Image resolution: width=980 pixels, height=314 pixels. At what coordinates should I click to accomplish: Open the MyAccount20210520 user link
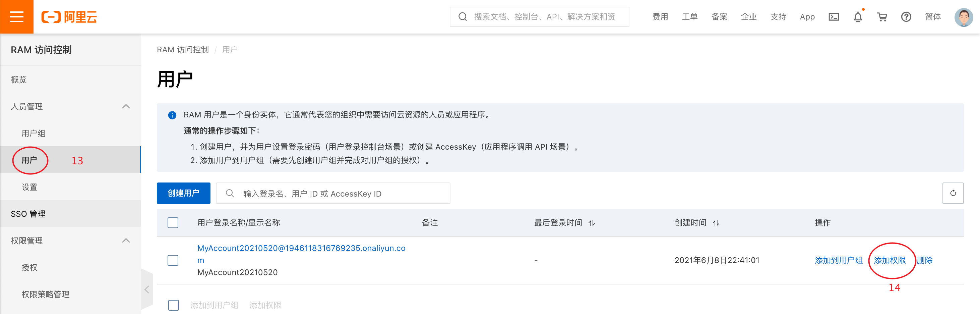[301, 254]
